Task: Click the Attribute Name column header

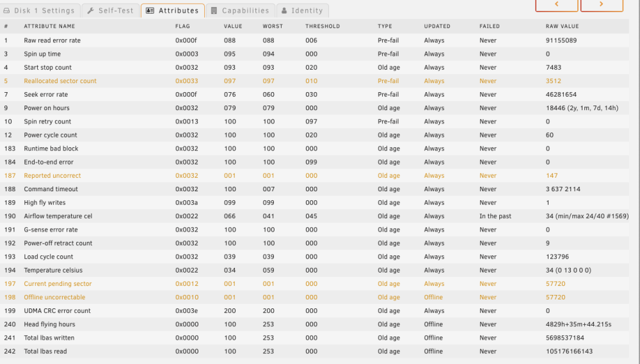Action: click(x=49, y=26)
